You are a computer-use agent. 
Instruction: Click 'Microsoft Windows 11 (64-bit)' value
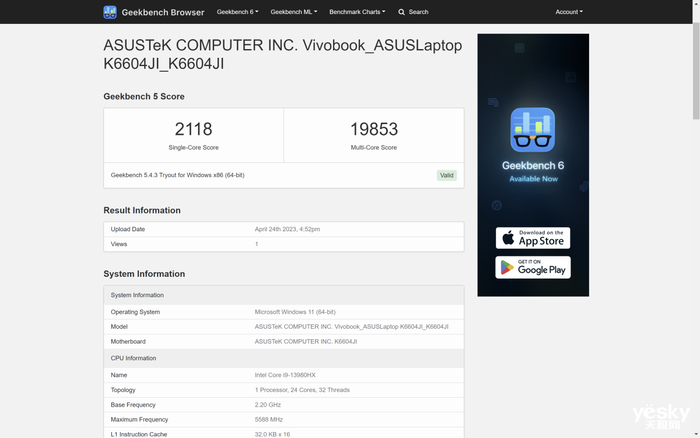pyautogui.click(x=295, y=312)
